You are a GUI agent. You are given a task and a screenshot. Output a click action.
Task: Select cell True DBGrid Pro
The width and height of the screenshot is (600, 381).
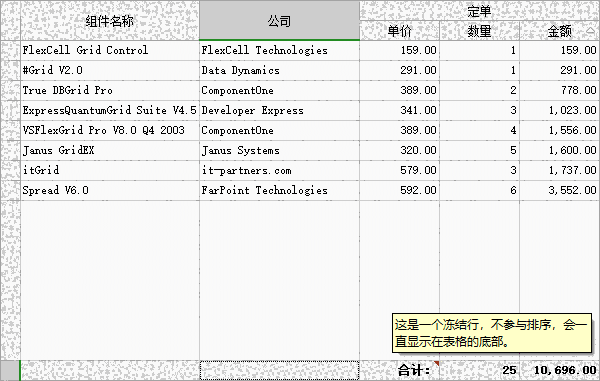pos(110,90)
